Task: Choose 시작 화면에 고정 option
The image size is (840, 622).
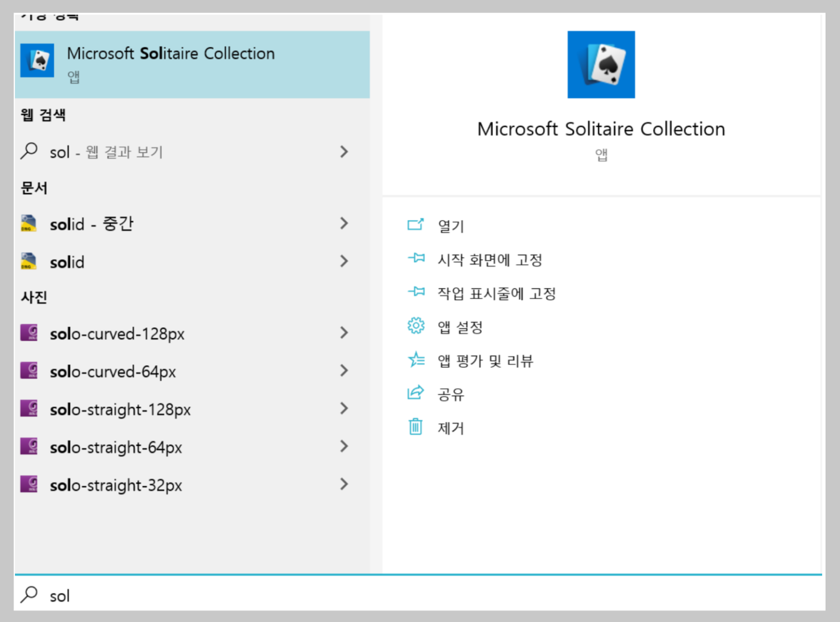Action: coord(490,260)
